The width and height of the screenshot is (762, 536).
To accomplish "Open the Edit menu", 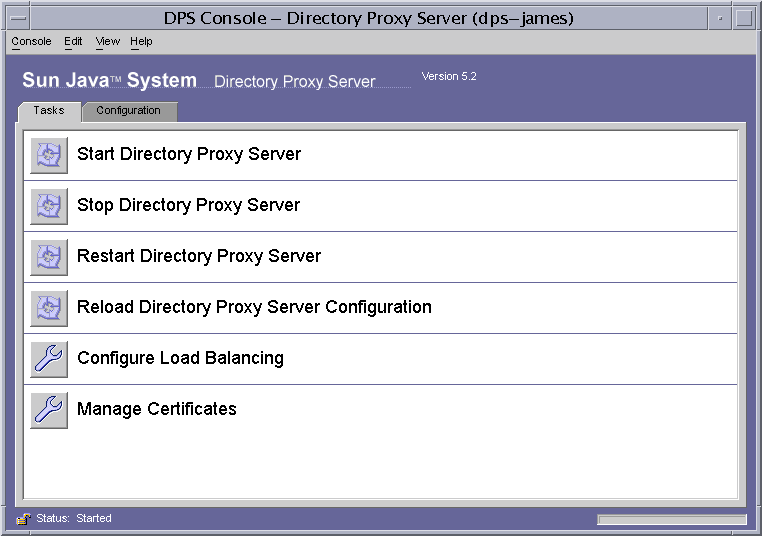I will (x=73, y=41).
